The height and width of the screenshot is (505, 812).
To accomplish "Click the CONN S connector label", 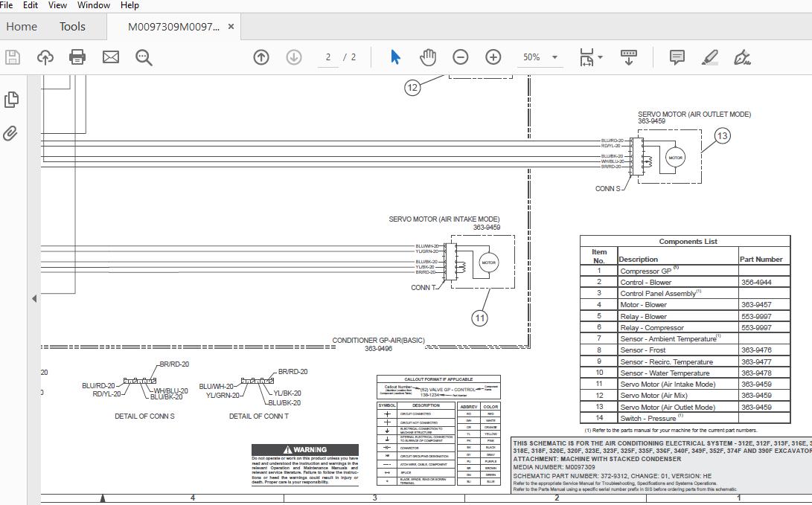I will point(607,189).
